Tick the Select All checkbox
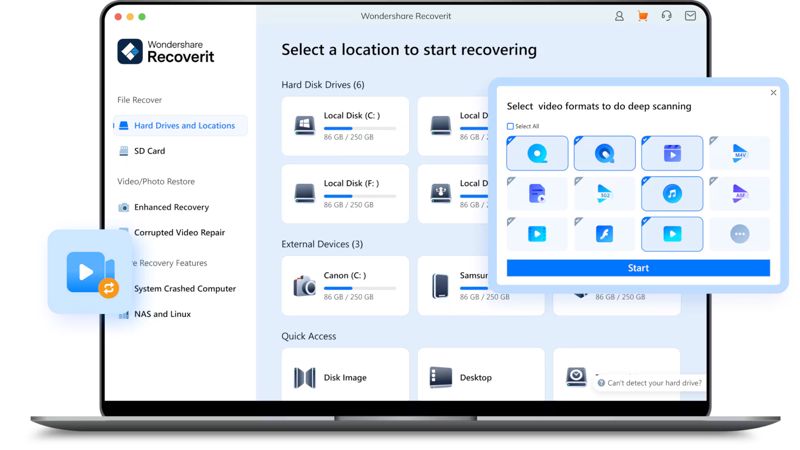 [x=510, y=126]
